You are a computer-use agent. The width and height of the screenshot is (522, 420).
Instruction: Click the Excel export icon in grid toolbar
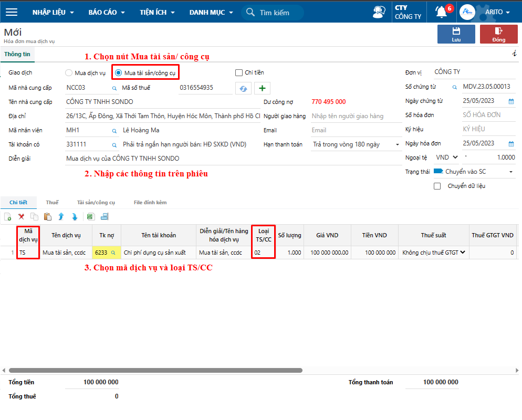coord(90,216)
